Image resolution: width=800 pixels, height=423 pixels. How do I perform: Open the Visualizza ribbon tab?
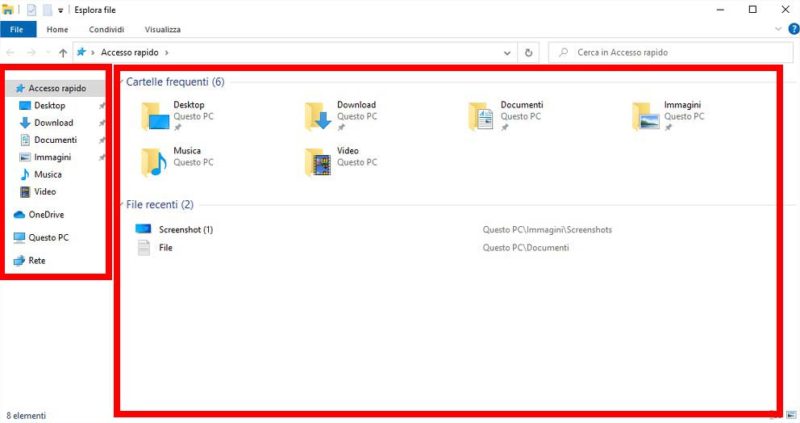click(162, 30)
